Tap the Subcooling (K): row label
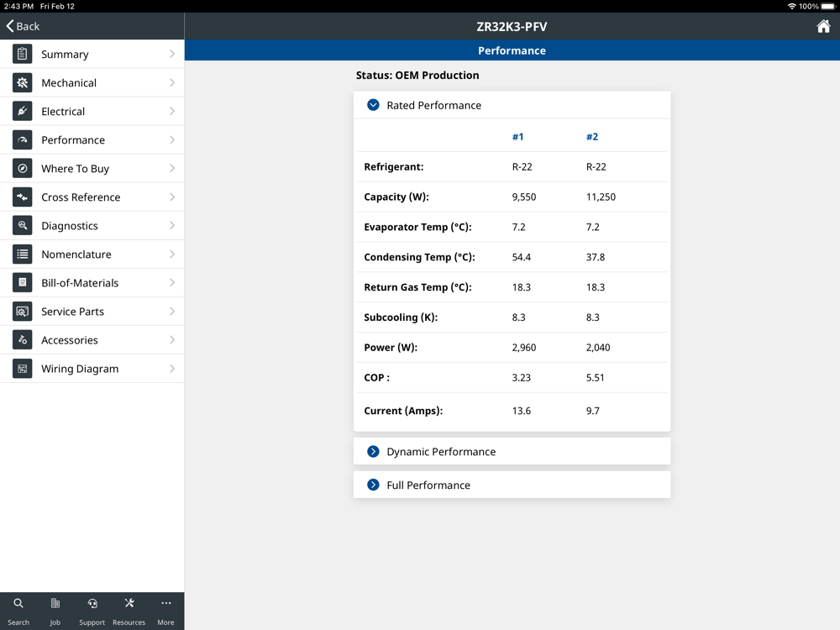The image size is (840, 630). click(x=401, y=318)
